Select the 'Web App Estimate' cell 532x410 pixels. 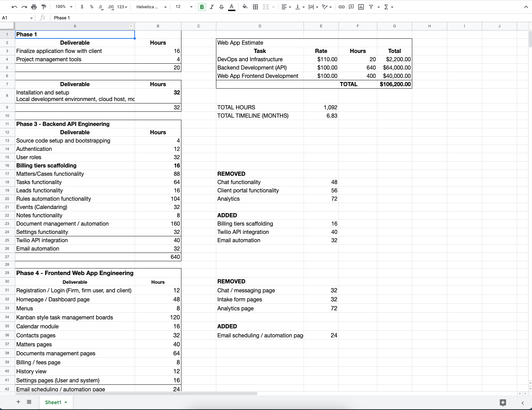[x=260, y=43]
